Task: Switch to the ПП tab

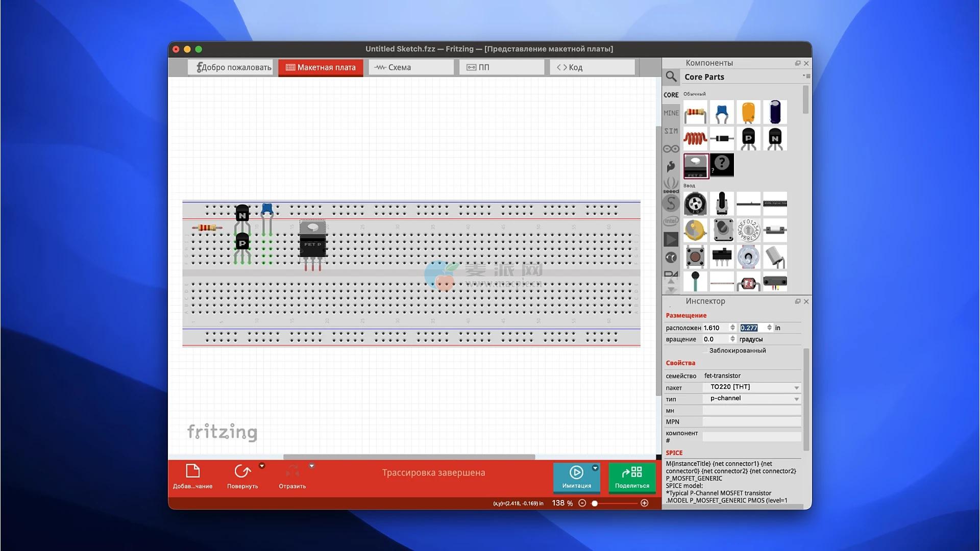Action: [x=501, y=67]
